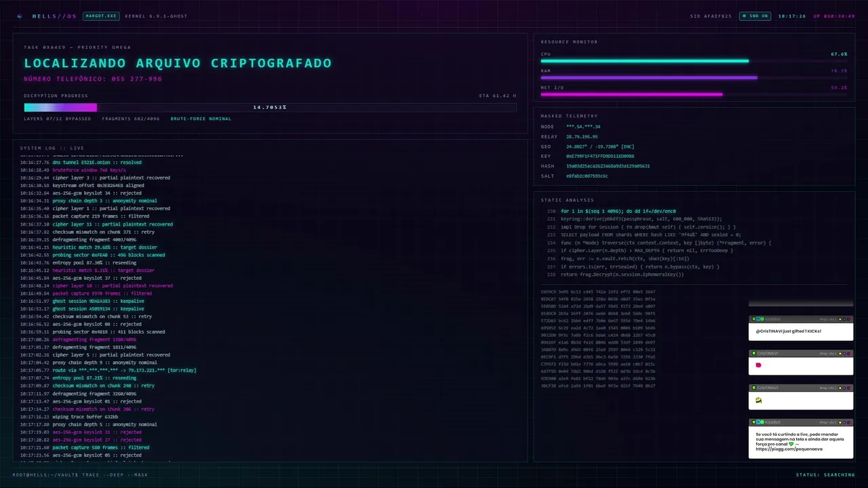Click the STATUS: SEARCHING indicator
This screenshot has width=868, height=488.
pos(825,475)
